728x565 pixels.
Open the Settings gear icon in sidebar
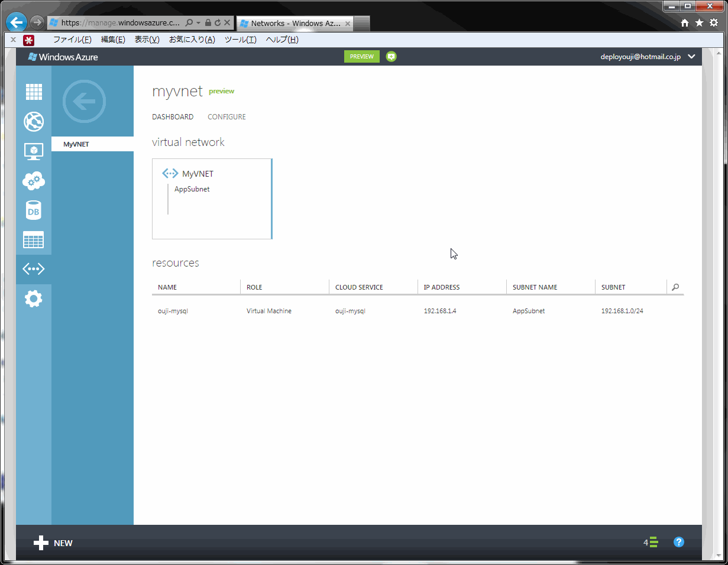pyautogui.click(x=34, y=299)
